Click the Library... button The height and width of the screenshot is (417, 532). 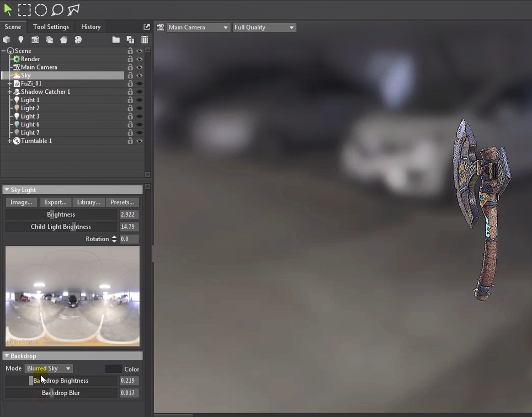[88, 202]
